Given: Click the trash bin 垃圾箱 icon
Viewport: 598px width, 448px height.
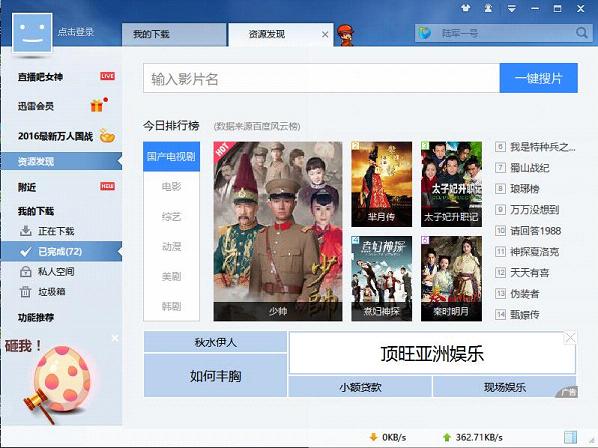Looking at the screenshot, I should pyautogui.click(x=25, y=292).
